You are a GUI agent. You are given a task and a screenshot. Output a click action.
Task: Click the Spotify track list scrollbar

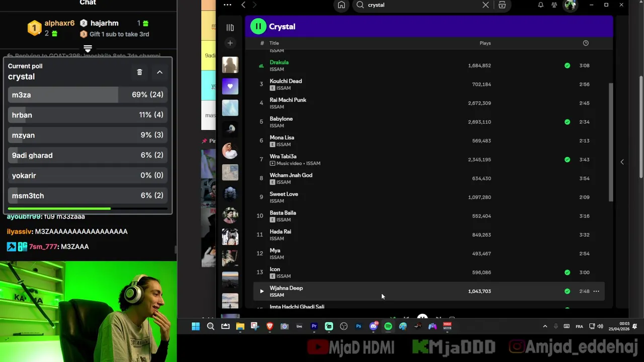[611, 142]
